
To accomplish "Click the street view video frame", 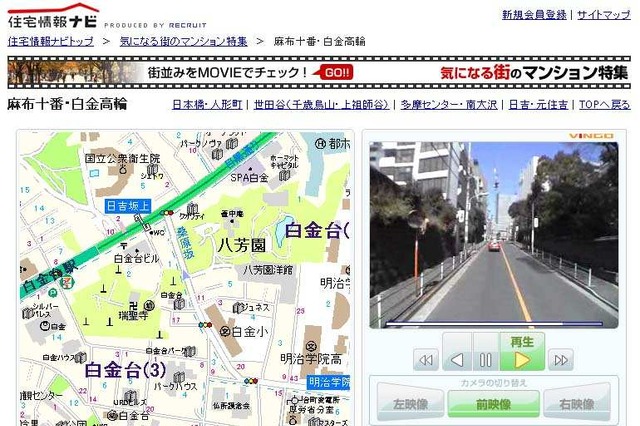I will pyautogui.click(x=494, y=235).
